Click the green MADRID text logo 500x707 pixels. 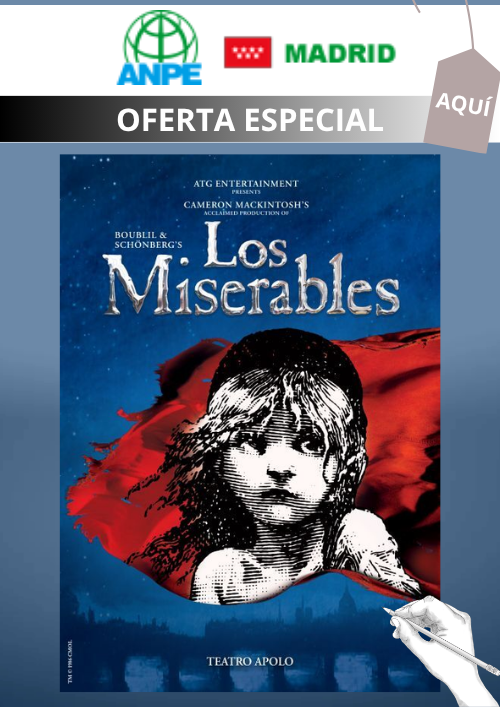(340, 54)
